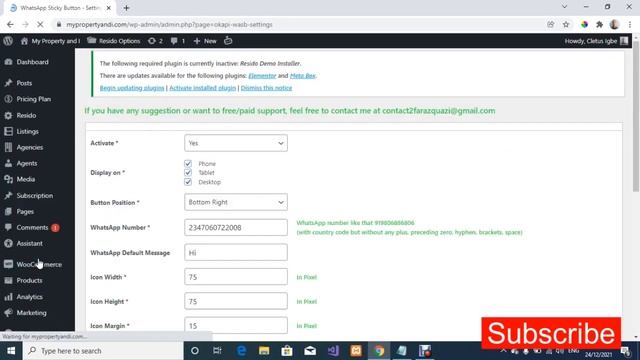Click Activate installed plugin link

point(202,88)
